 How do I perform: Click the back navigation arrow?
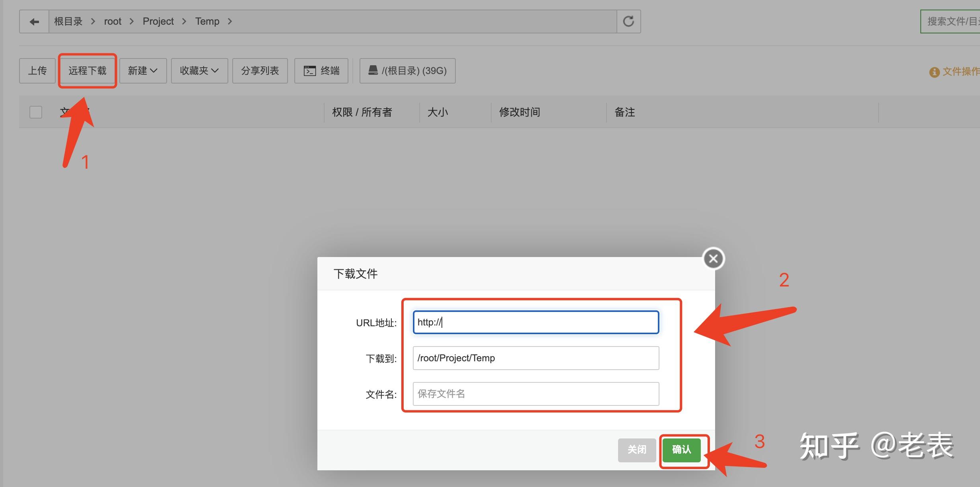click(x=34, y=21)
